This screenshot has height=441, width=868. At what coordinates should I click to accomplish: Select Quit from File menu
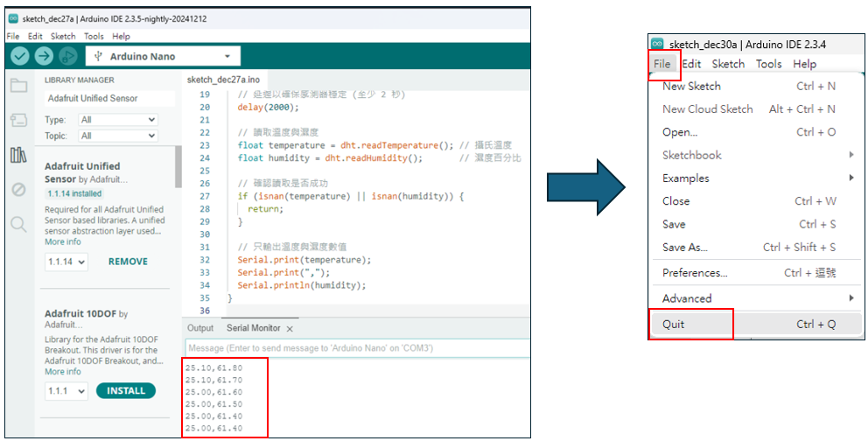click(x=757, y=325)
